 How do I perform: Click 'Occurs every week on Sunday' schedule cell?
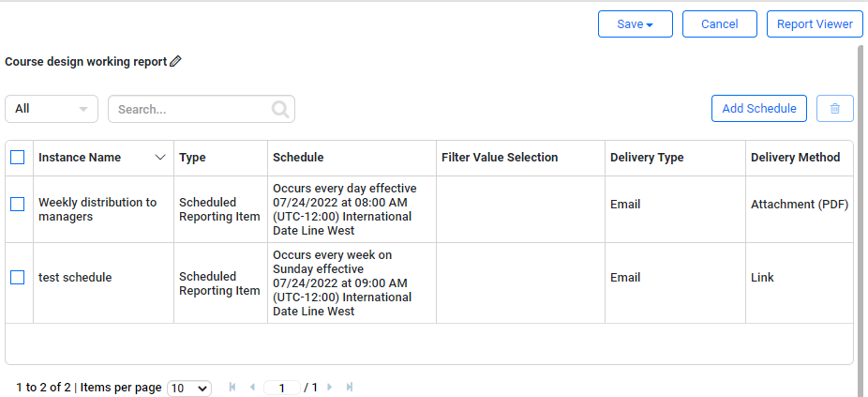pyautogui.click(x=352, y=283)
